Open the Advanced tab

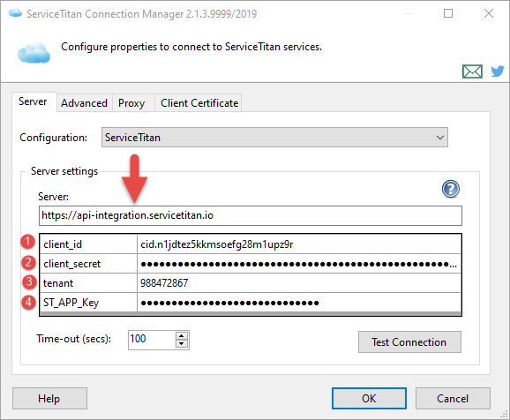tap(84, 103)
